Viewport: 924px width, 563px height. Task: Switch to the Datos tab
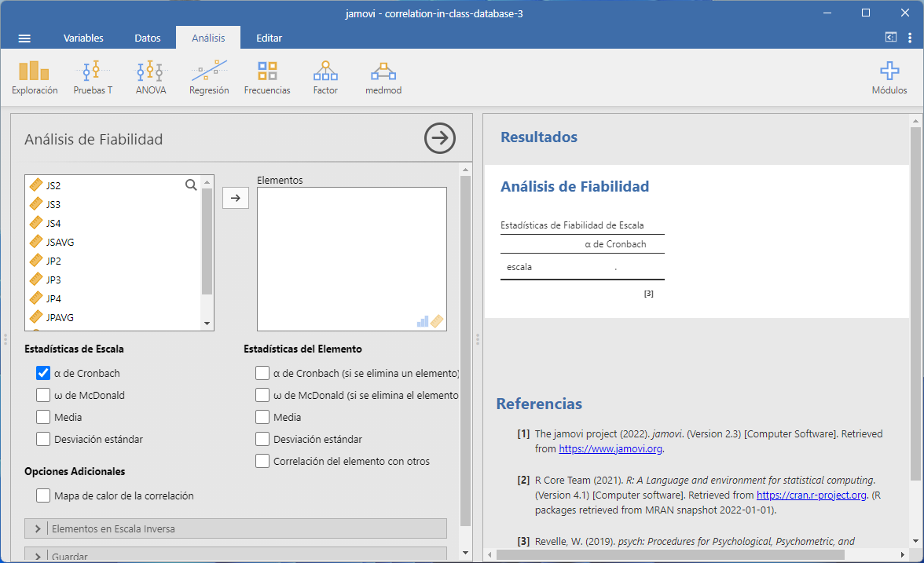tap(148, 38)
